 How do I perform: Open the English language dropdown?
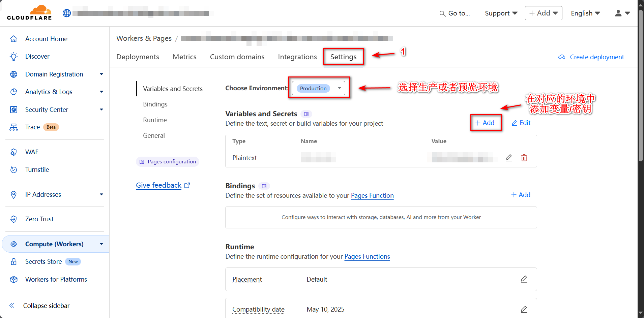585,13
